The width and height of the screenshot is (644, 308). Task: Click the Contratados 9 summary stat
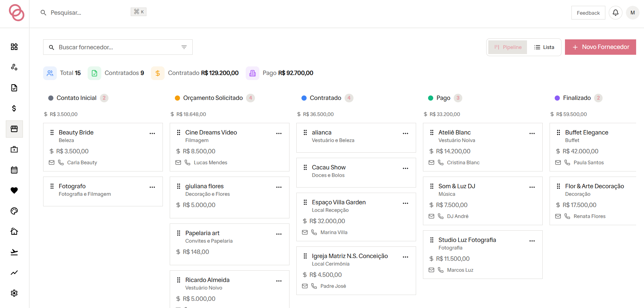pyautogui.click(x=116, y=73)
